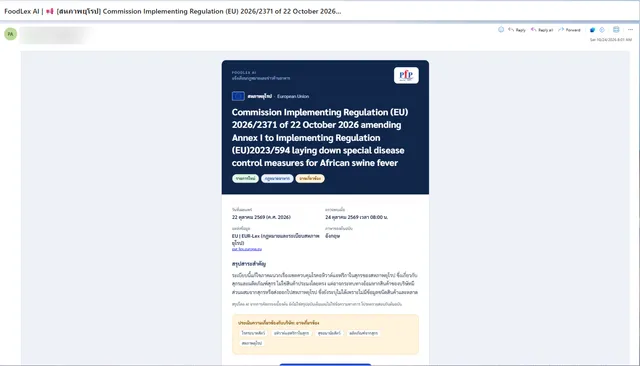Click the regulation title in the blue card
This screenshot has height=366, width=640.
[x=320, y=138]
